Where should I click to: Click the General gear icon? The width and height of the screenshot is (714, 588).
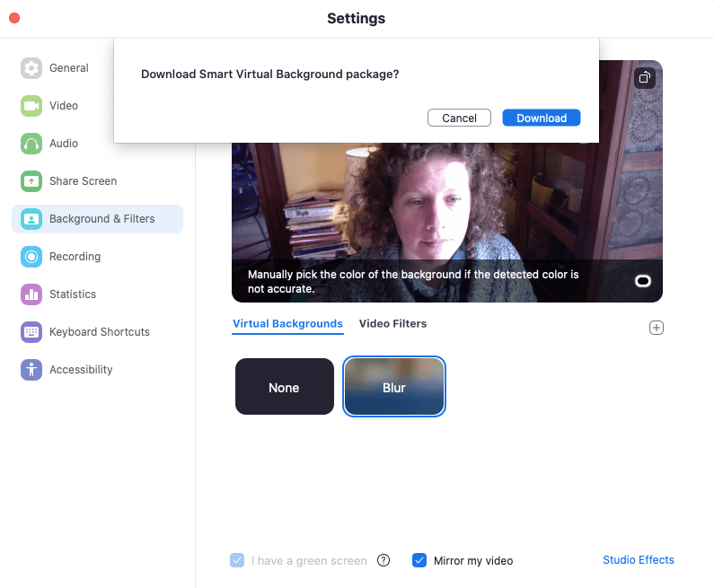31,68
